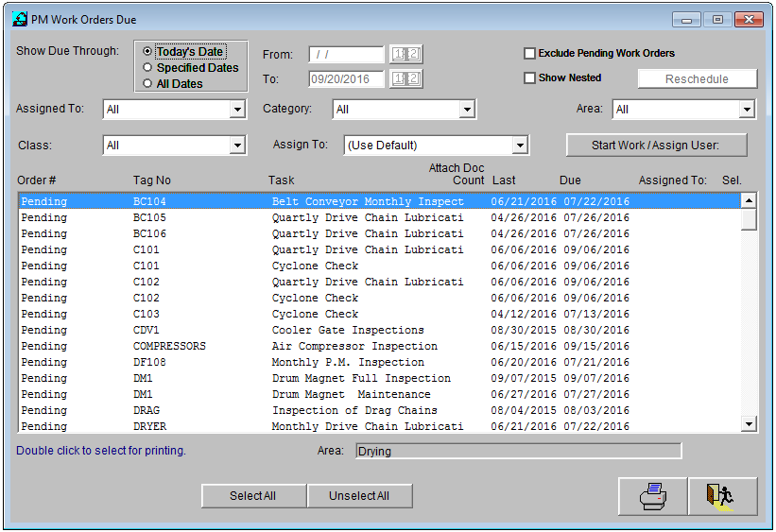
Task: Select the C101 Quartly Drive Chain Lubricati row
Action: coord(380,249)
